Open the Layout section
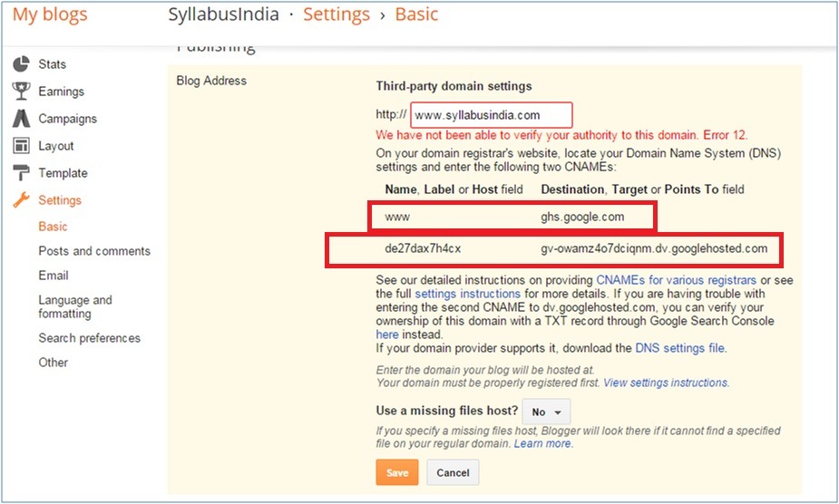 click(x=55, y=146)
